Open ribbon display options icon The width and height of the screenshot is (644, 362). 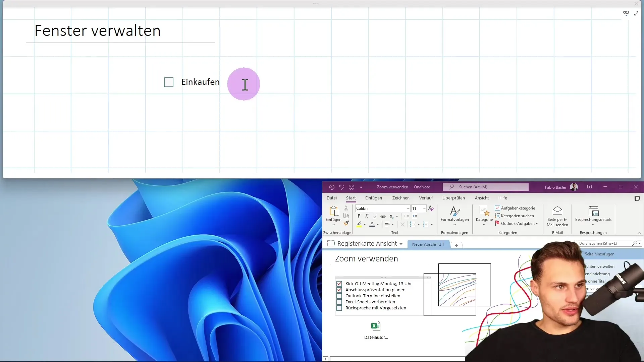[x=589, y=187]
